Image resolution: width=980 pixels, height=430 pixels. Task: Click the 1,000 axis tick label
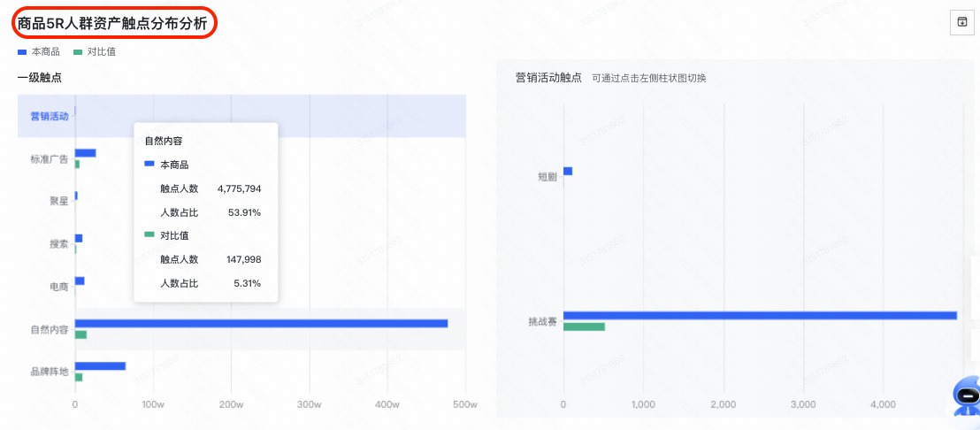644,404
